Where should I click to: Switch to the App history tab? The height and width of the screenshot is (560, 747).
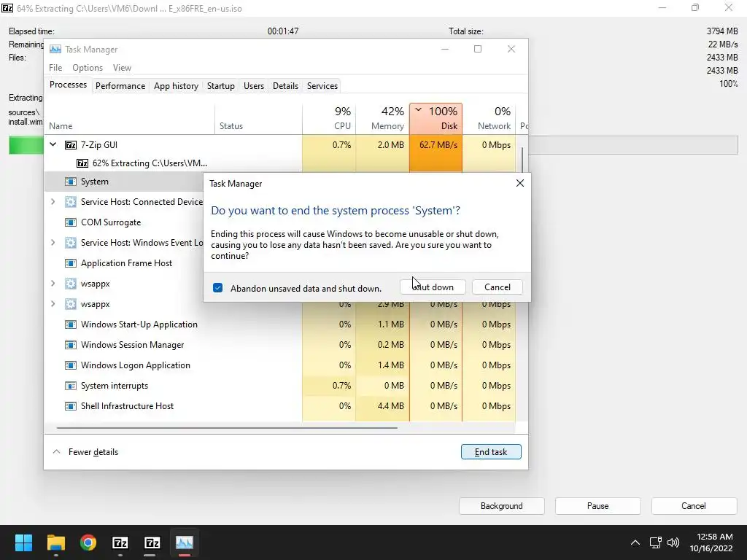176,86
